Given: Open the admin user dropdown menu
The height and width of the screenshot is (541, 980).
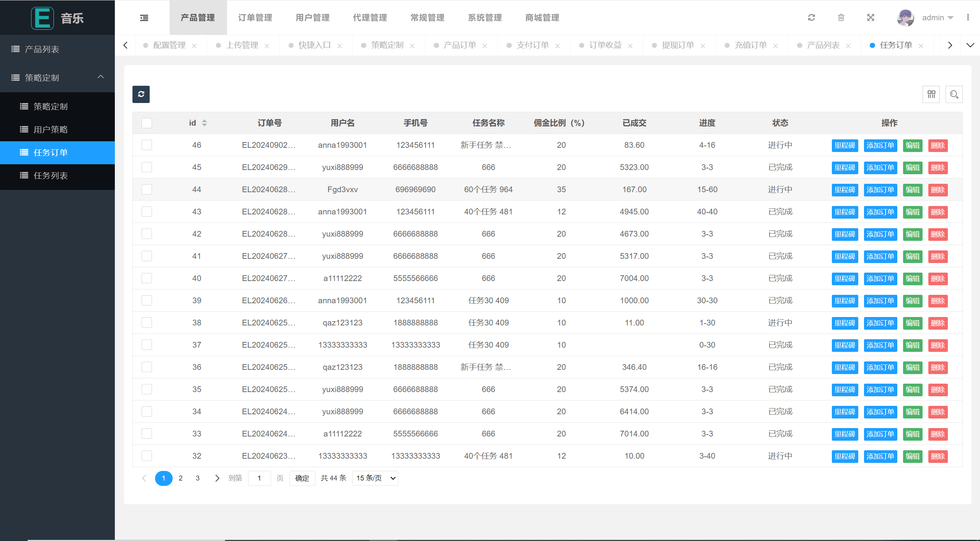Looking at the screenshot, I should tap(937, 18).
